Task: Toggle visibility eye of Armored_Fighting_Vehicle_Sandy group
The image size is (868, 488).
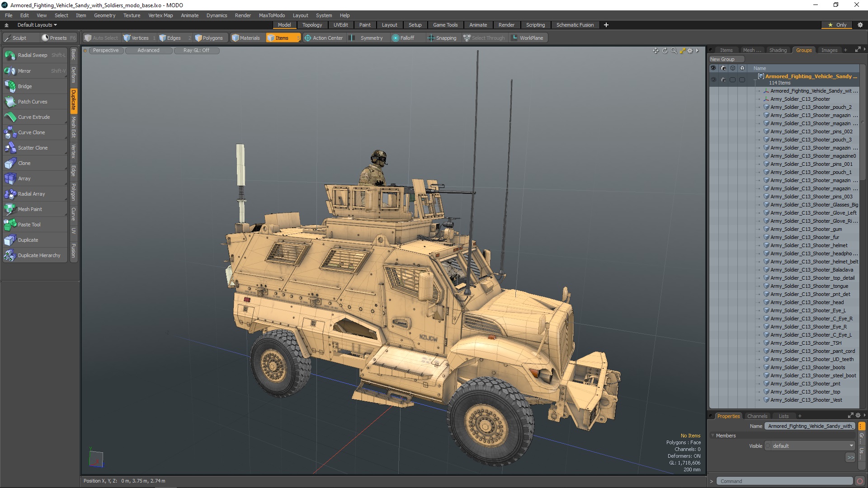Action: (x=713, y=80)
